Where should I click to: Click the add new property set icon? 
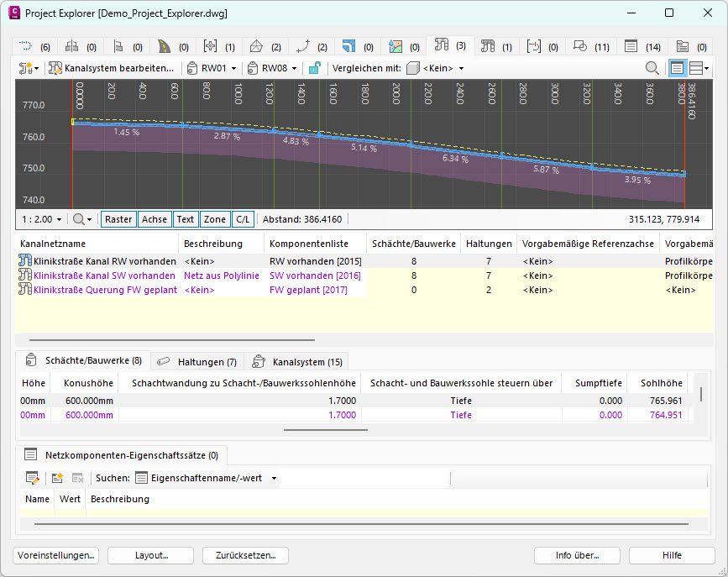[57, 478]
